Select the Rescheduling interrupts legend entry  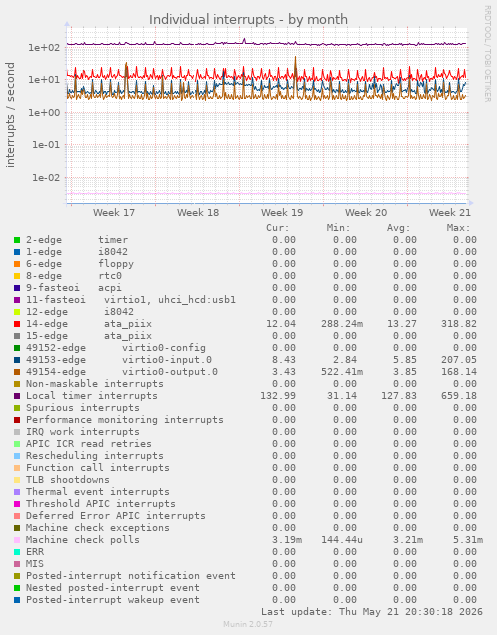[x=95, y=456]
